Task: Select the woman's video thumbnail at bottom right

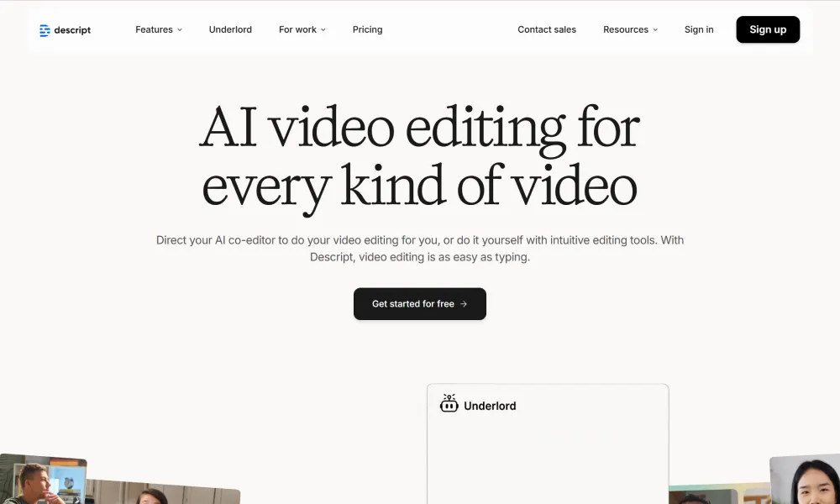Action: pos(805,480)
